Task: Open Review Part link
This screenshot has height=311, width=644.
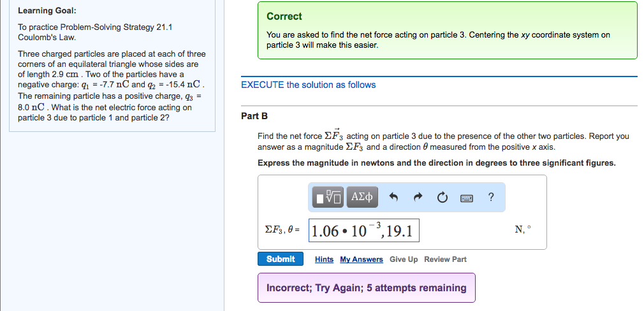Action: pyautogui.click(x=446, y=259)
